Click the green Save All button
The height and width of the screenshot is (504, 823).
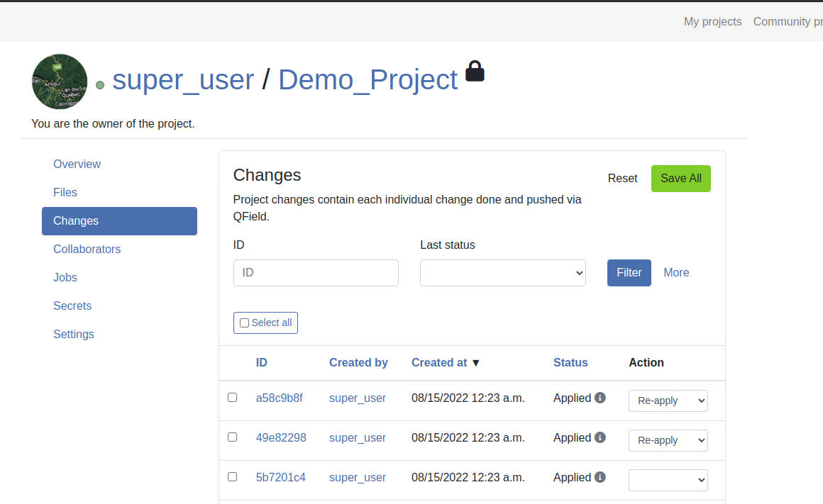(681, 179)
